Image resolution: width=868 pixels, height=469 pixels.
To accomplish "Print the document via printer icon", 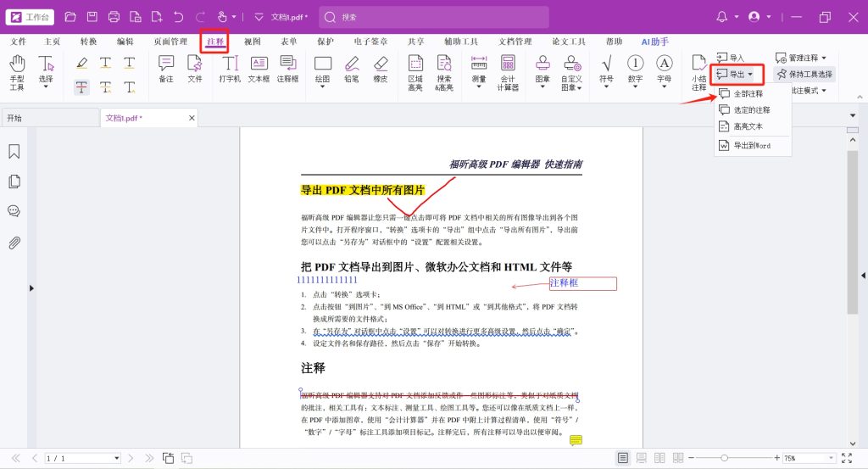I will click(x=114, y=17).
